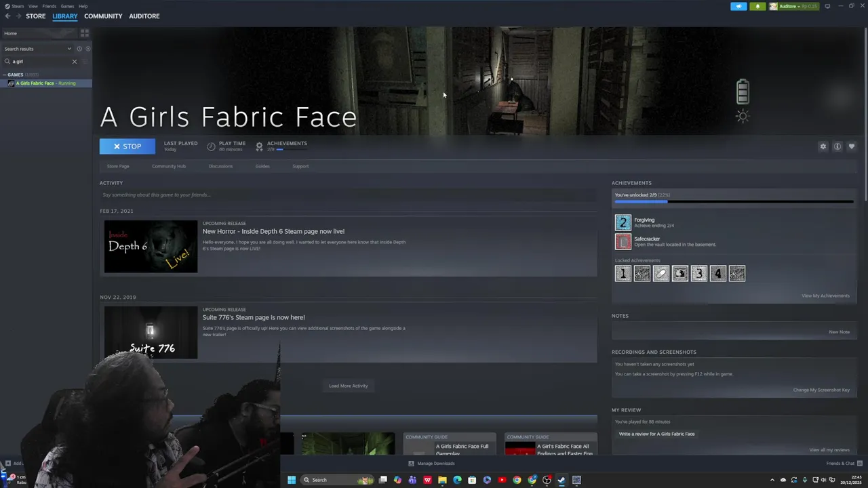Show hidden system tray icons

[772, 480]
